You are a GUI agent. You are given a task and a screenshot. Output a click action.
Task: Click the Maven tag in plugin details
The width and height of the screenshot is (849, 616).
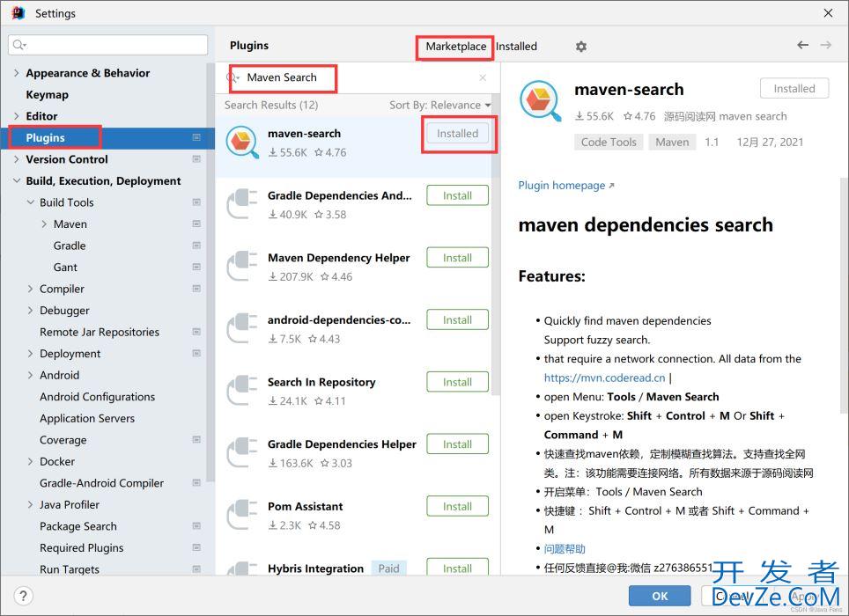click(672, 143)
